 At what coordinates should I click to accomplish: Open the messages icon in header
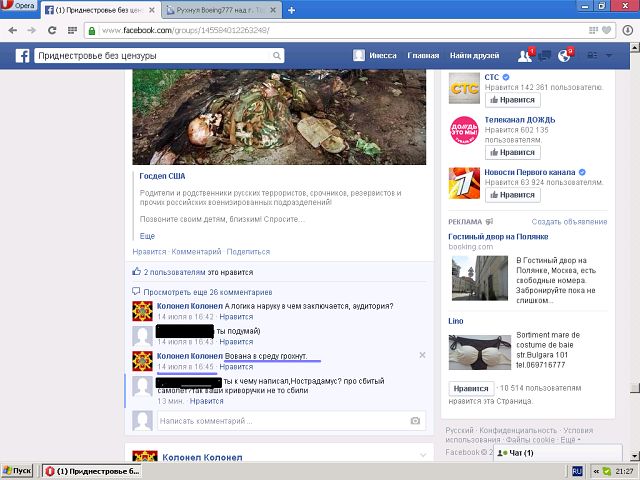(x=546, y=56)
